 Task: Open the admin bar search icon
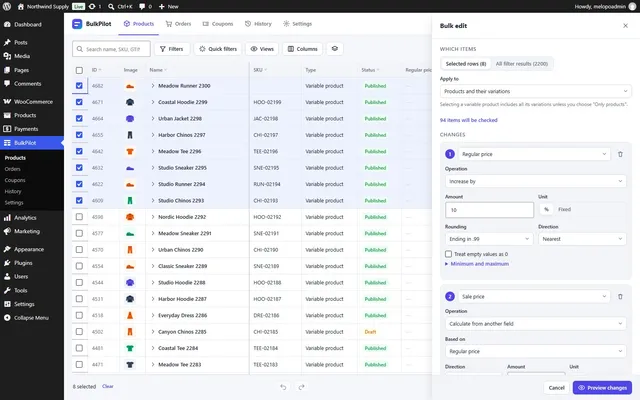pyautogui.click(x=111, y=7)
